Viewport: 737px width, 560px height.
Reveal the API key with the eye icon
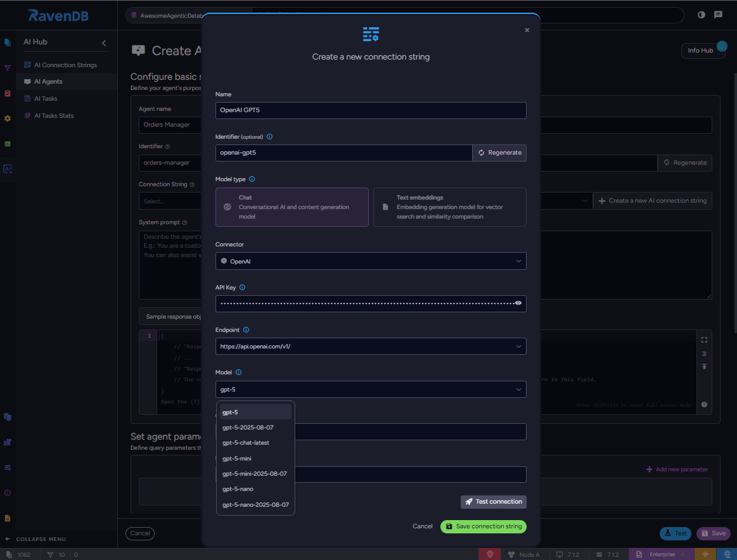pos(518,303)
